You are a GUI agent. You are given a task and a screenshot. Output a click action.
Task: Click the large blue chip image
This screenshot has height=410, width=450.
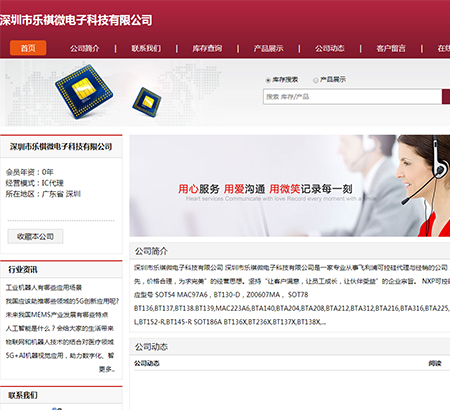[84, 91]
